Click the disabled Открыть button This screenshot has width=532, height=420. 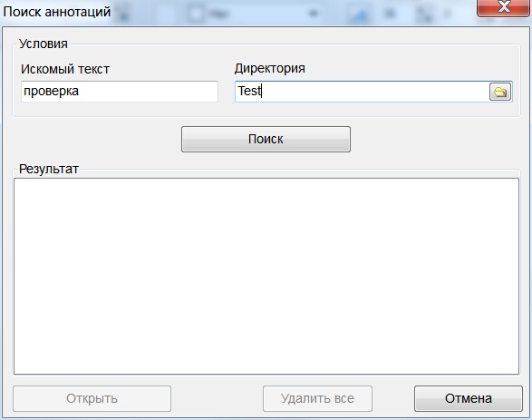pos(92,398)
